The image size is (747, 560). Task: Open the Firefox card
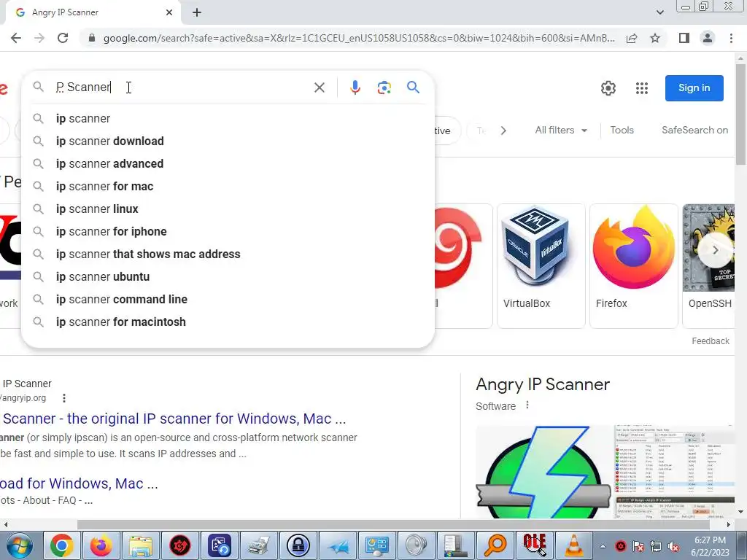coord(634,265)
